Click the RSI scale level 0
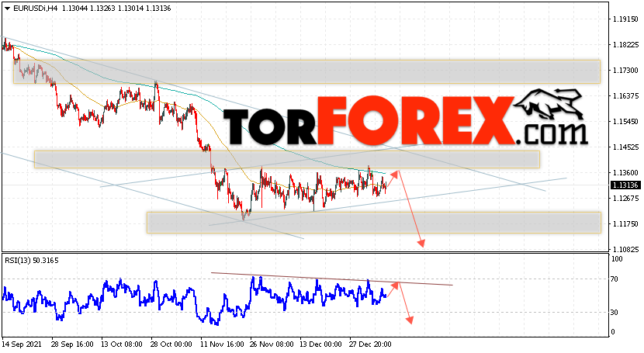The height and width of the screenshot is (353, 644). pos(613,331)
